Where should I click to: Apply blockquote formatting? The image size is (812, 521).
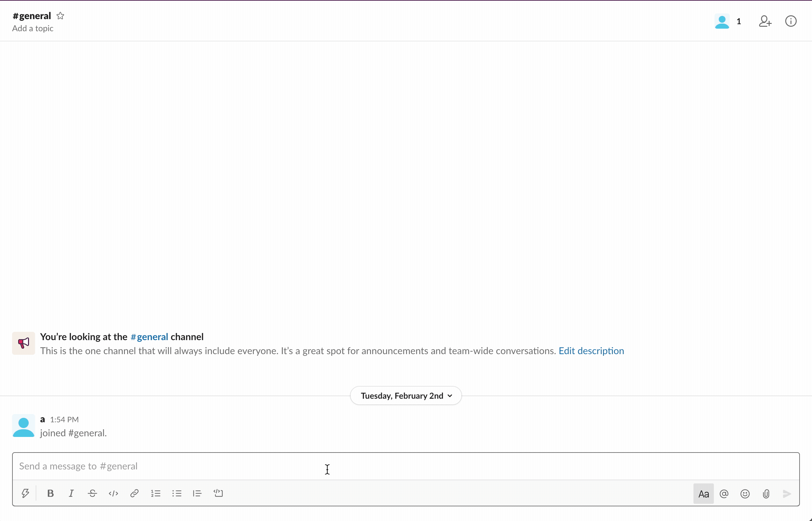pos(197,493)
